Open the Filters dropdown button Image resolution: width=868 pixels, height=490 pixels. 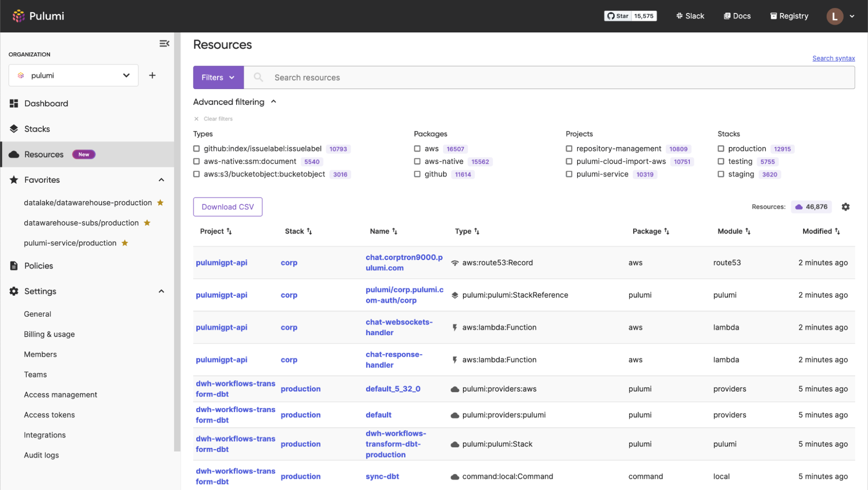point(219,77)
